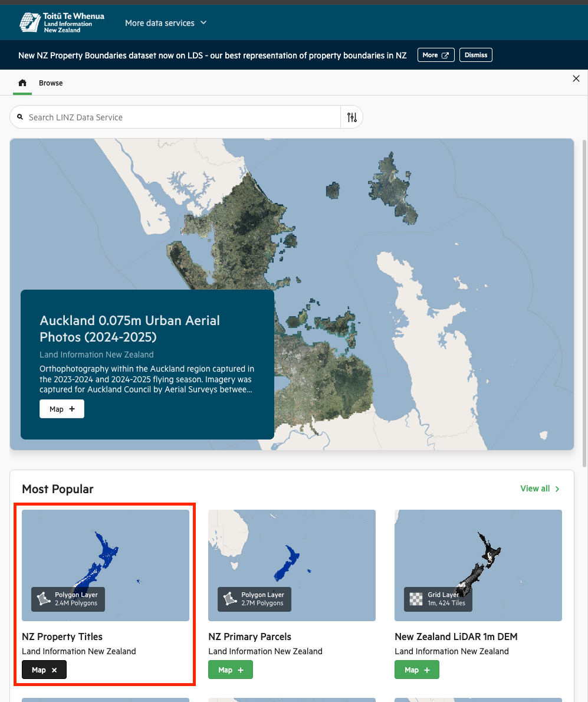
Task: Click grid layer icon on LiDAR 1m DEM
Action: (x=416, y=599)
